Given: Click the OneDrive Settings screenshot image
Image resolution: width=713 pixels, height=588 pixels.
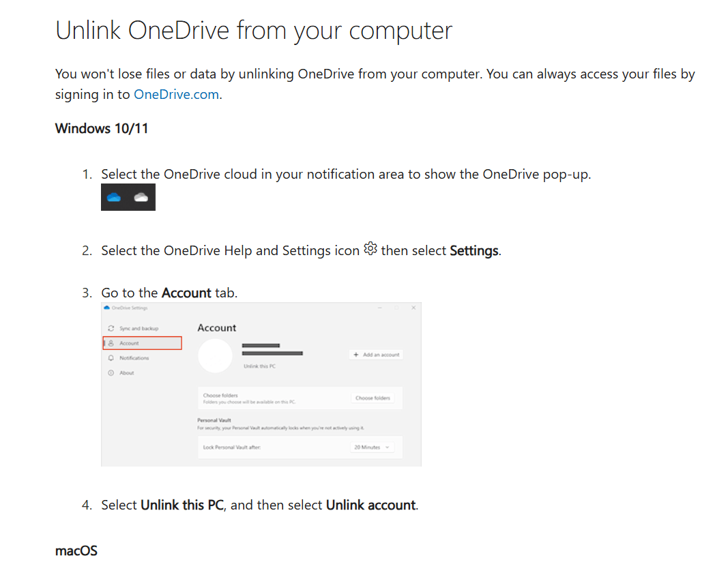Looking at the screenshot, I should 261,384.
